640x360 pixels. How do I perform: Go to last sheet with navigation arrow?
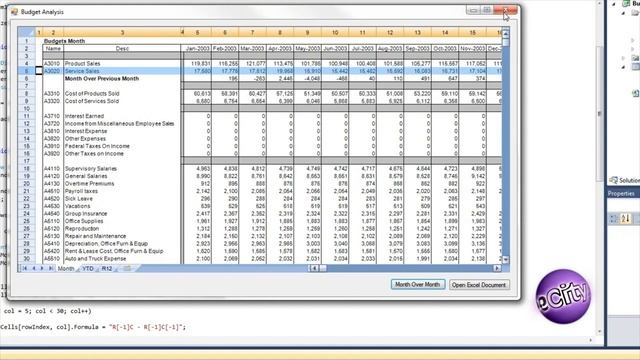(51, 269)
